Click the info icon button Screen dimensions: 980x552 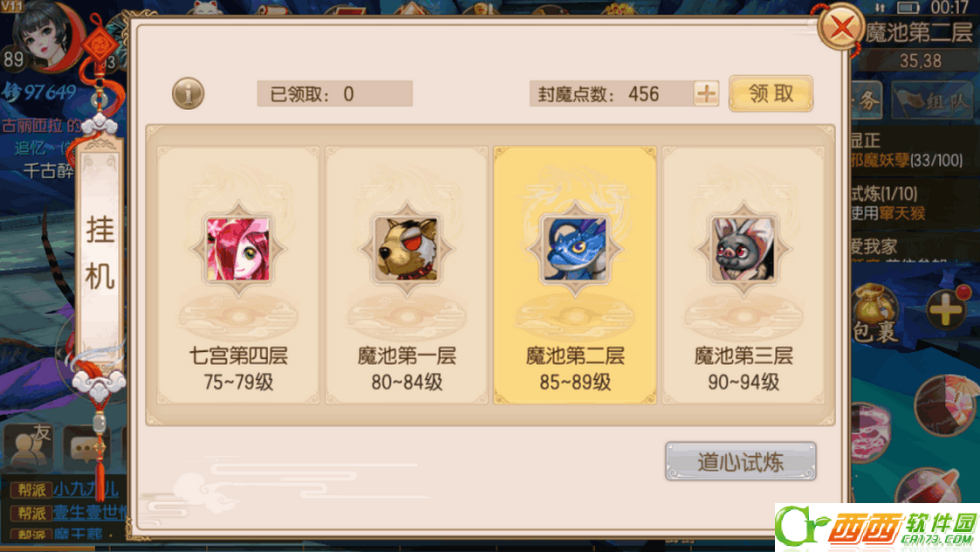tap(188, 93)
